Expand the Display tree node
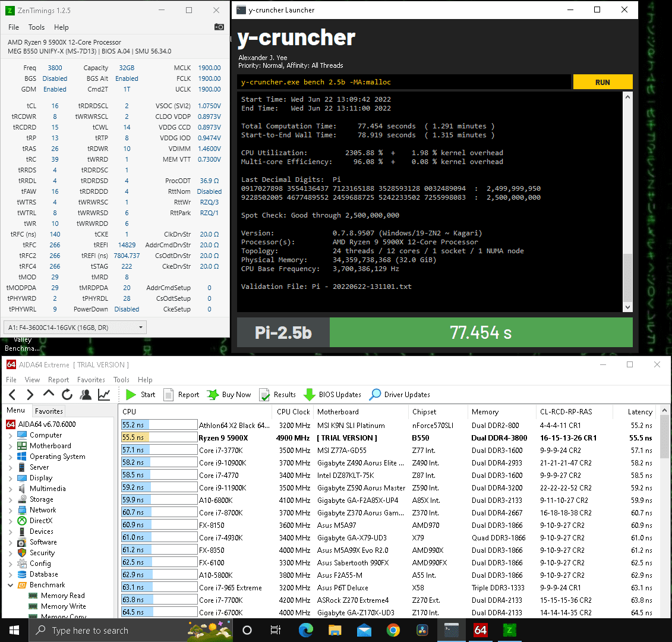 [10, 478]
